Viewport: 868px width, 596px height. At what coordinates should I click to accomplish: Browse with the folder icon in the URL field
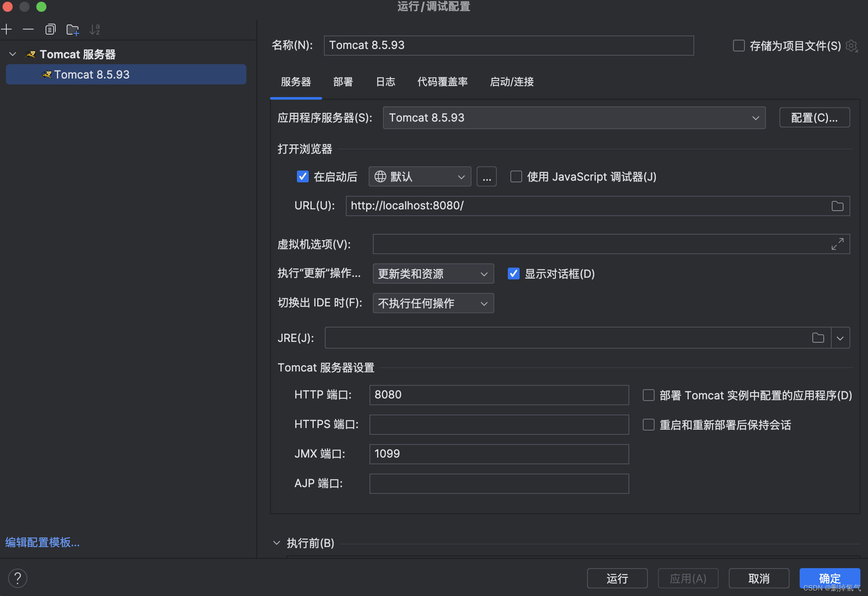click(x=838, y=206)
